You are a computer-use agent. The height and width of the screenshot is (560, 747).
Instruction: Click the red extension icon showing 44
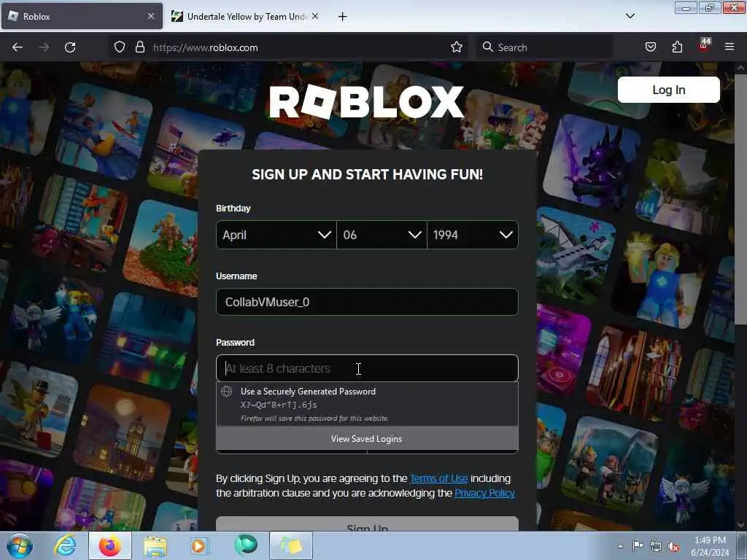click(x=704, y=46)
